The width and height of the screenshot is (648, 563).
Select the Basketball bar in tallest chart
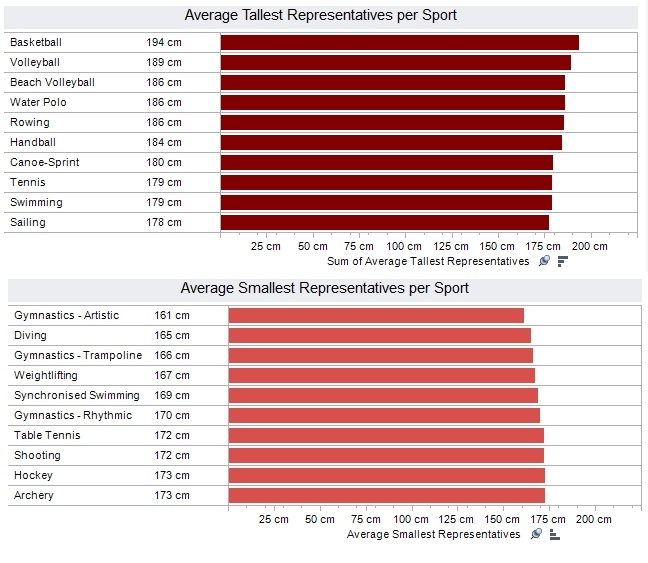coord(399,42)
